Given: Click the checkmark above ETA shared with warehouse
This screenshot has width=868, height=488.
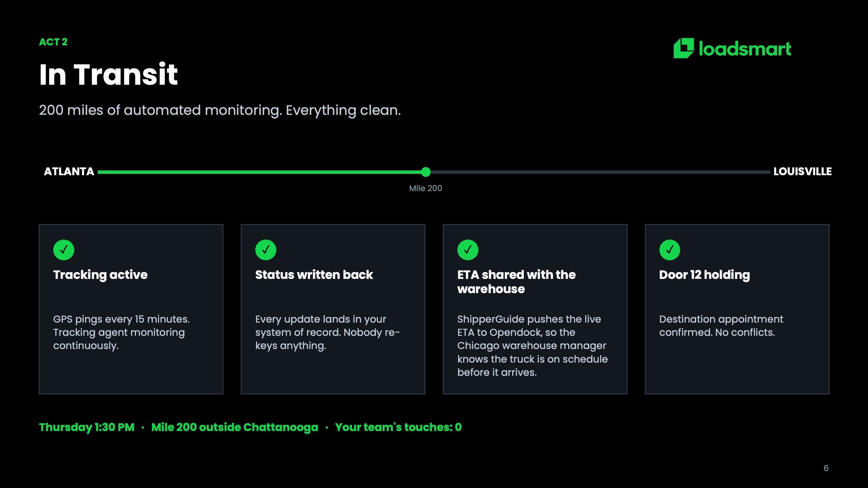Looking at the screenshot, I should [468, 250].
